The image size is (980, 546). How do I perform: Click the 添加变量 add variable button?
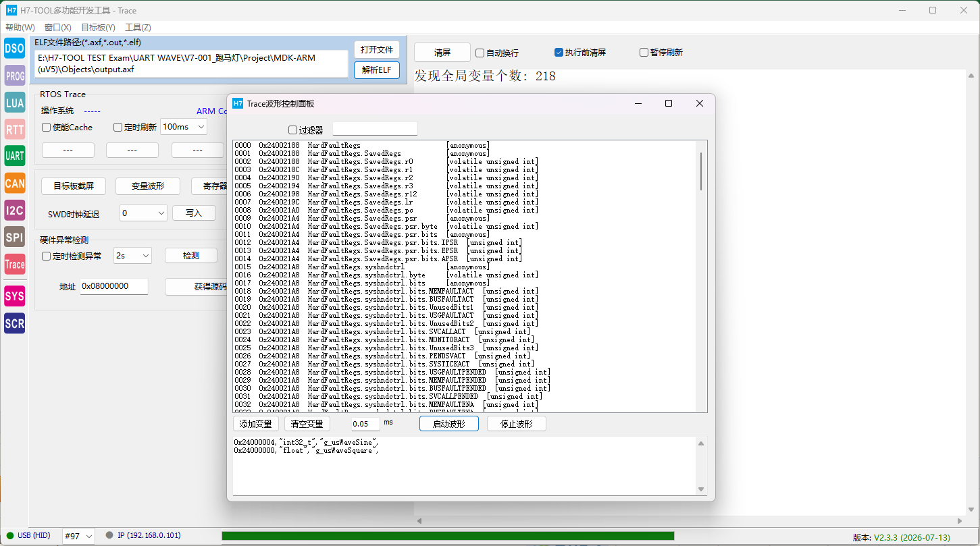256,424
